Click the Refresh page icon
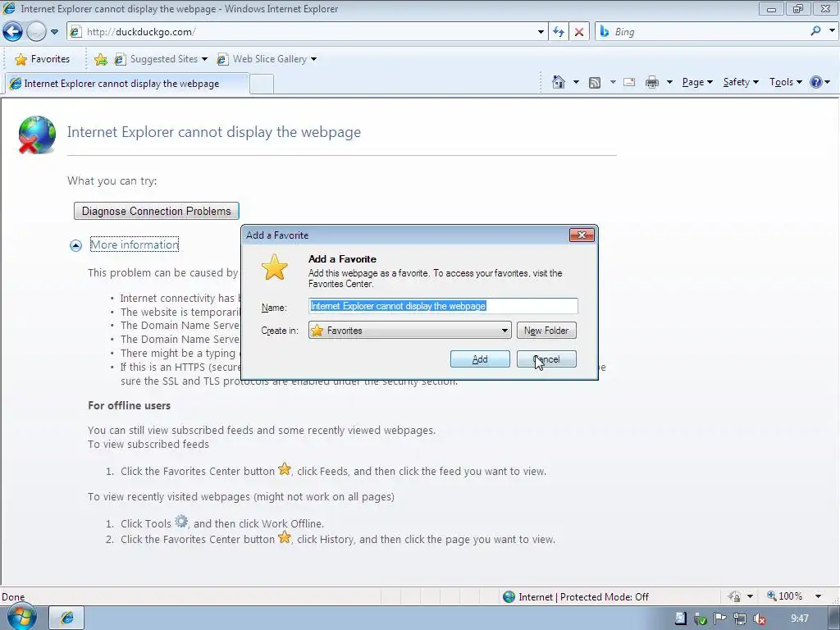The width and height of the screenshot is (840, 630). pos(558,32)
